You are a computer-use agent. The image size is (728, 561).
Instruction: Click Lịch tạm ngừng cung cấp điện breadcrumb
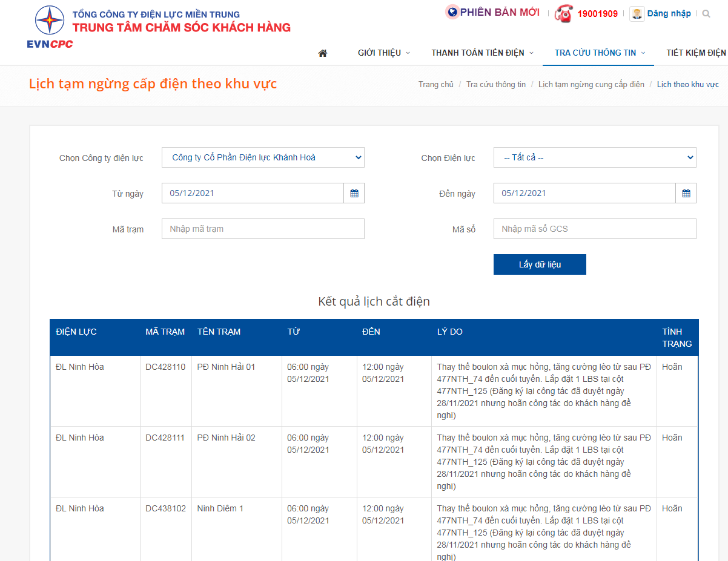[591, 84]
